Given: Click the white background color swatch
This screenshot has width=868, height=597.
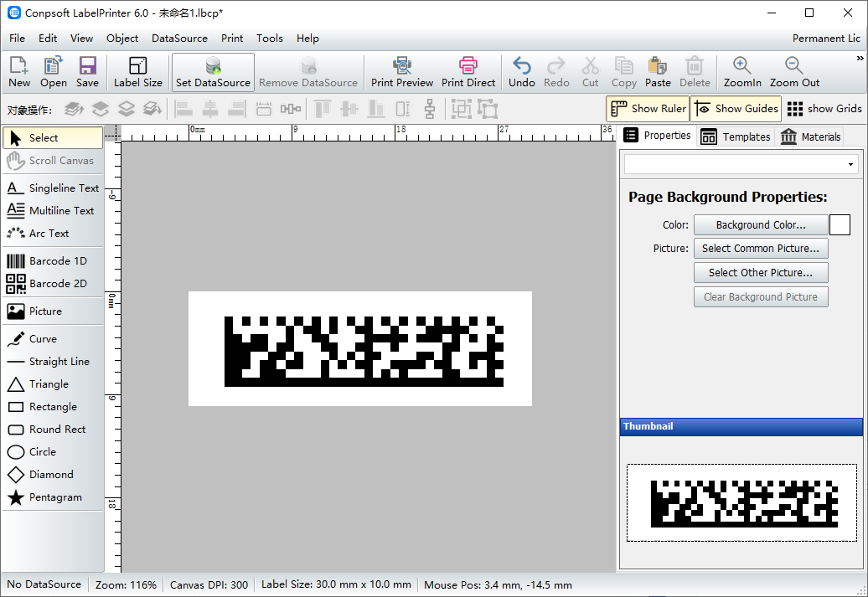Looking at the screenshot, I should [x=840, y=225].
